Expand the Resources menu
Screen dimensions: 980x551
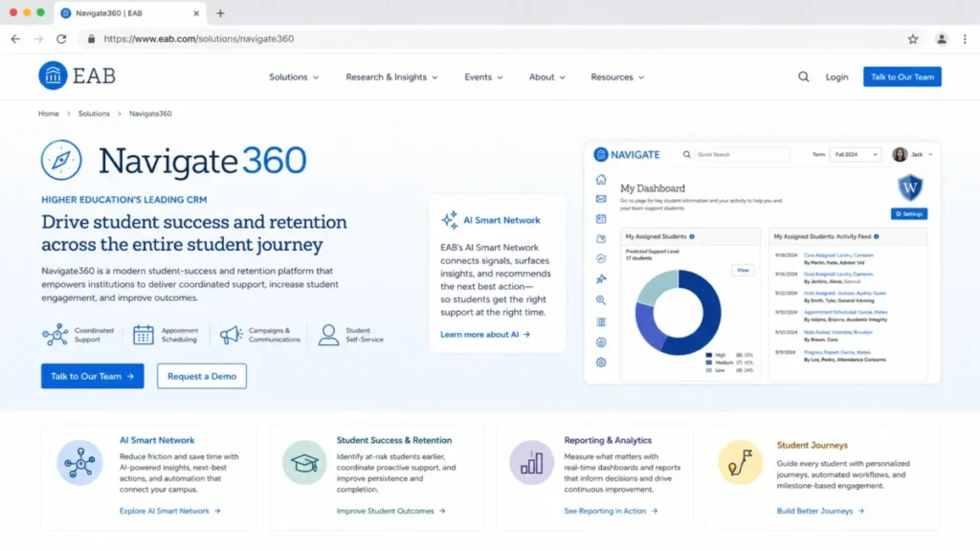[x=617, y=77]
